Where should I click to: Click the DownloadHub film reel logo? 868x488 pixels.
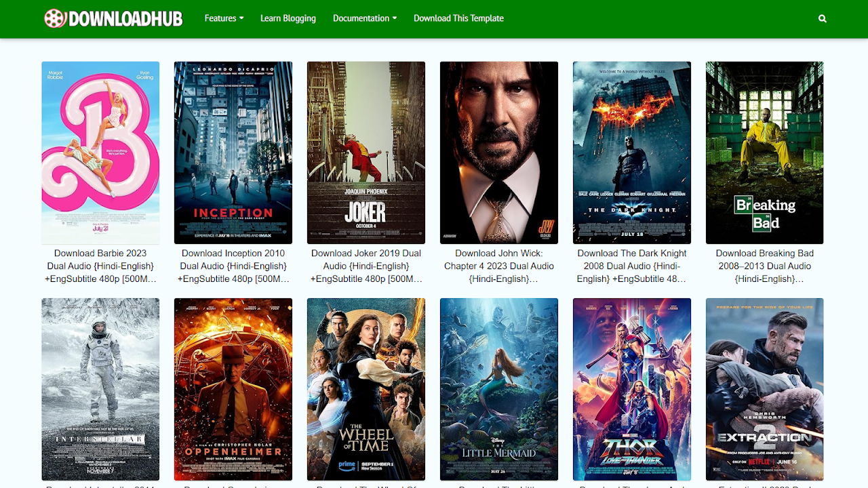click(x=114, y=18)
